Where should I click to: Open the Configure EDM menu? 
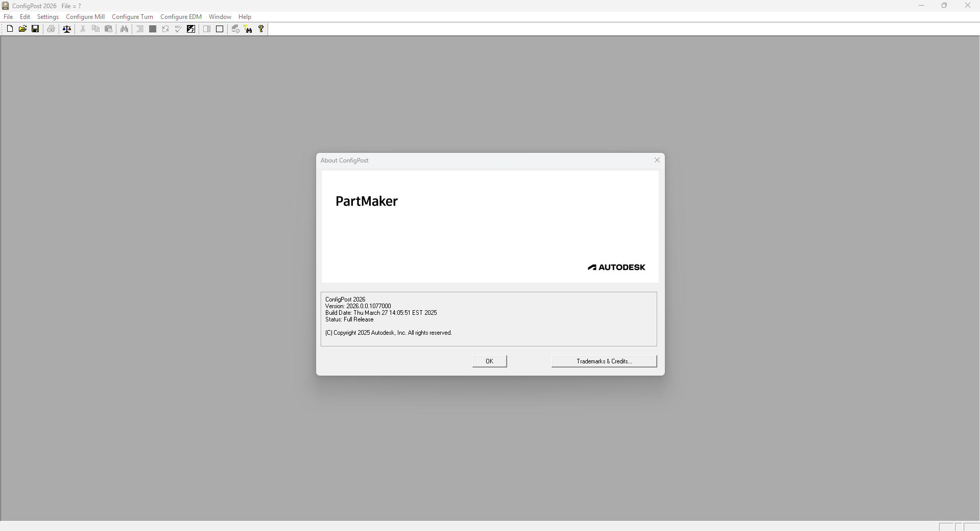click(x=181, y=17)
